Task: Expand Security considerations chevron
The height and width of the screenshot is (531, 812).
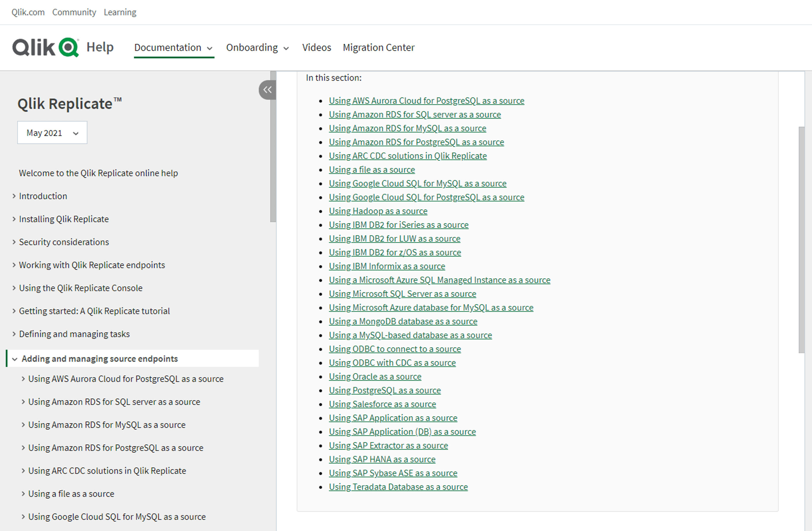Action: [14, 242]
